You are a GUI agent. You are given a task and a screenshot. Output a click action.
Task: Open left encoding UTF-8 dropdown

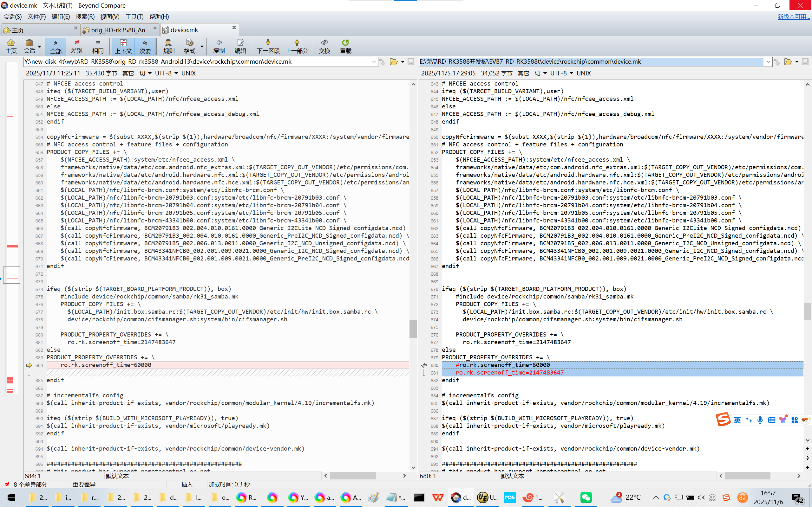pyautogui.click(x=166, y=73)
